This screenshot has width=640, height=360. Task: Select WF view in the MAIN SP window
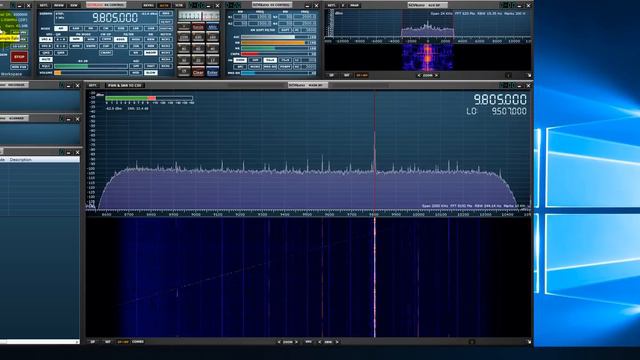click(108, 342)
